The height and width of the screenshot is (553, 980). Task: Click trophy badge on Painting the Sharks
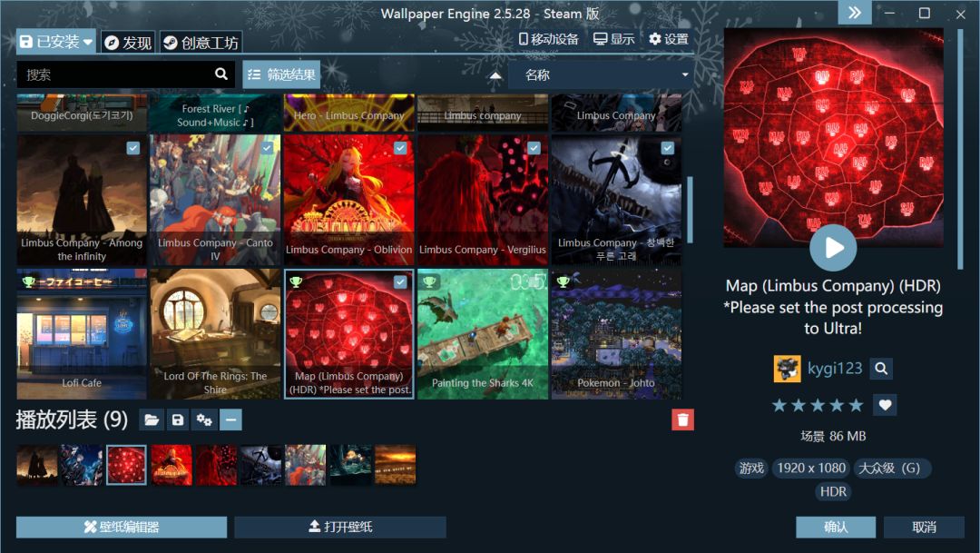429,282
